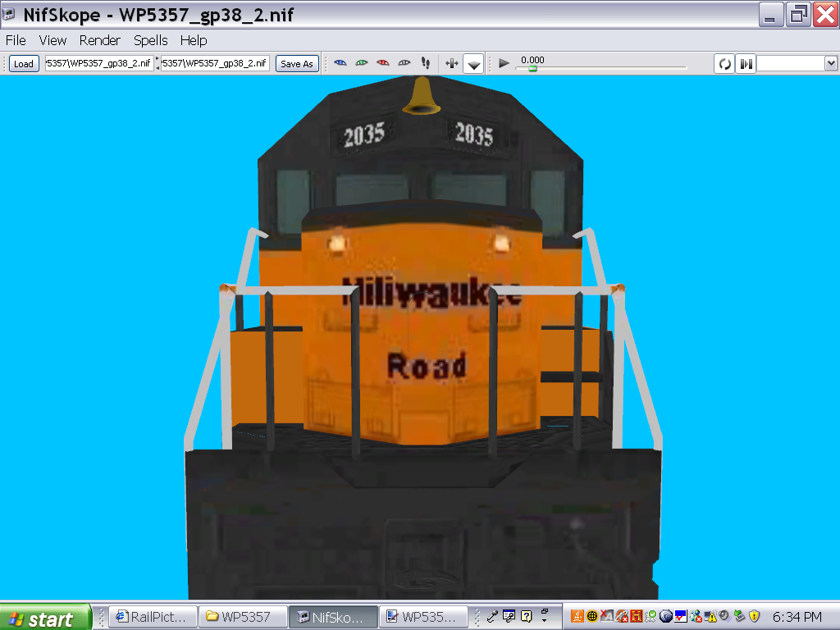Image resolution: width=840 pixels, height=630 pixels.
Task: Click the arrows between the path fields
Action: pyautogui.click(x=157, y=63)
